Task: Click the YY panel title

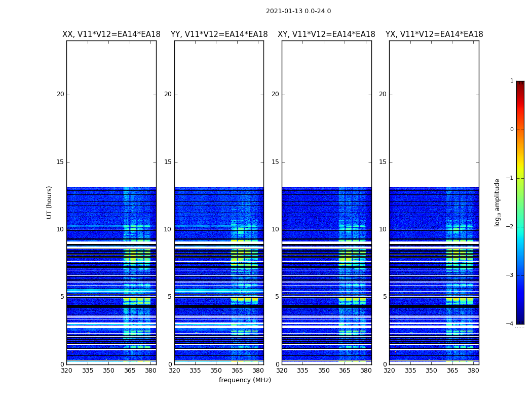Action: coord(219,34)
